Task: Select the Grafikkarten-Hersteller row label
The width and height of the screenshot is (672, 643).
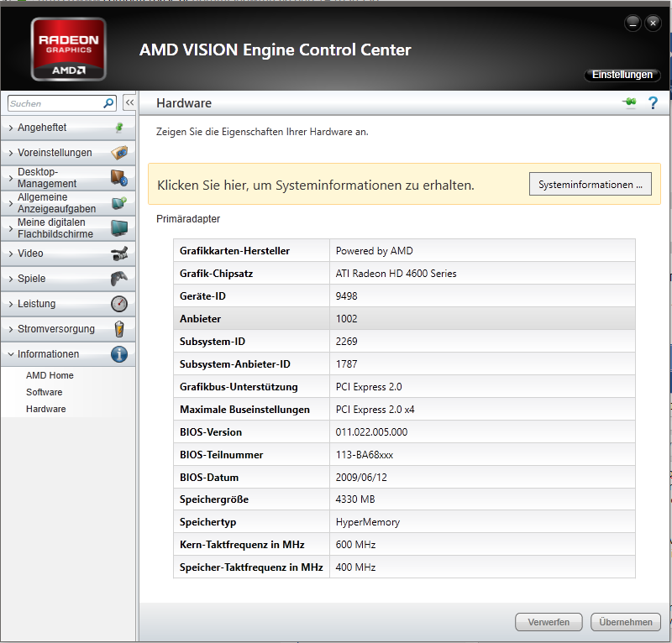Action: 234,251
